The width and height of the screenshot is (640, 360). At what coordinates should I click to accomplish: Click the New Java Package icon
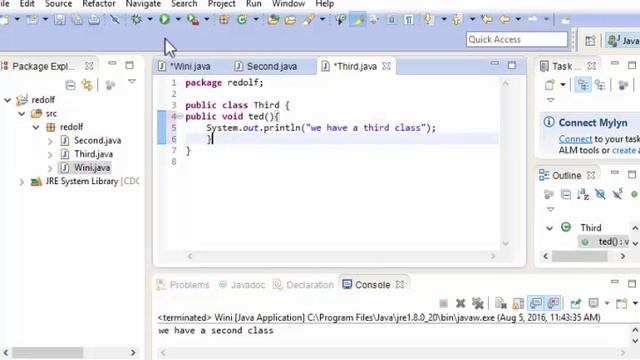[x=224, y=19]
